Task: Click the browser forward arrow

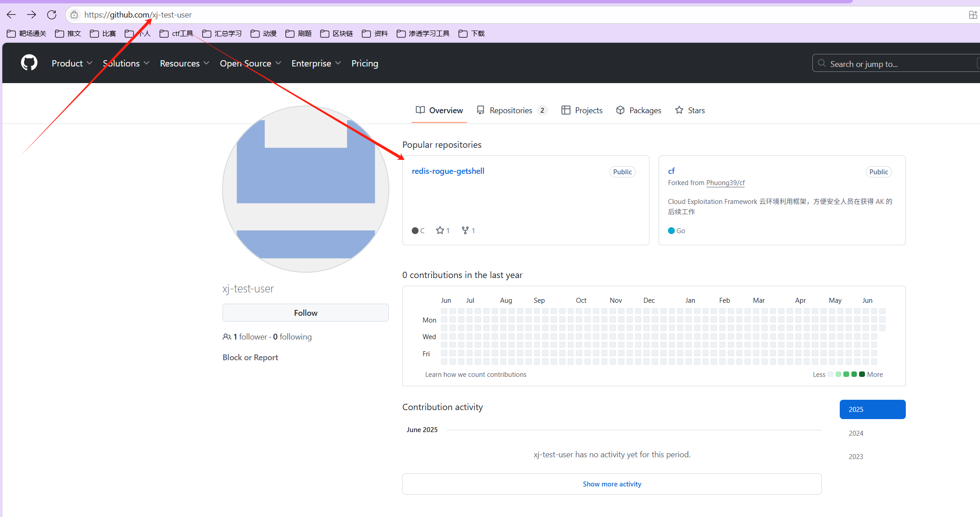Action: click(31, 15)
